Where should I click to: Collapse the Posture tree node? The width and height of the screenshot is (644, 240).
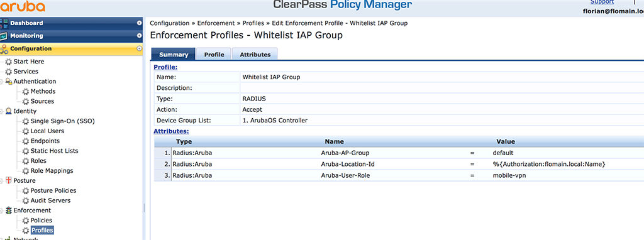tap(2, 181)
